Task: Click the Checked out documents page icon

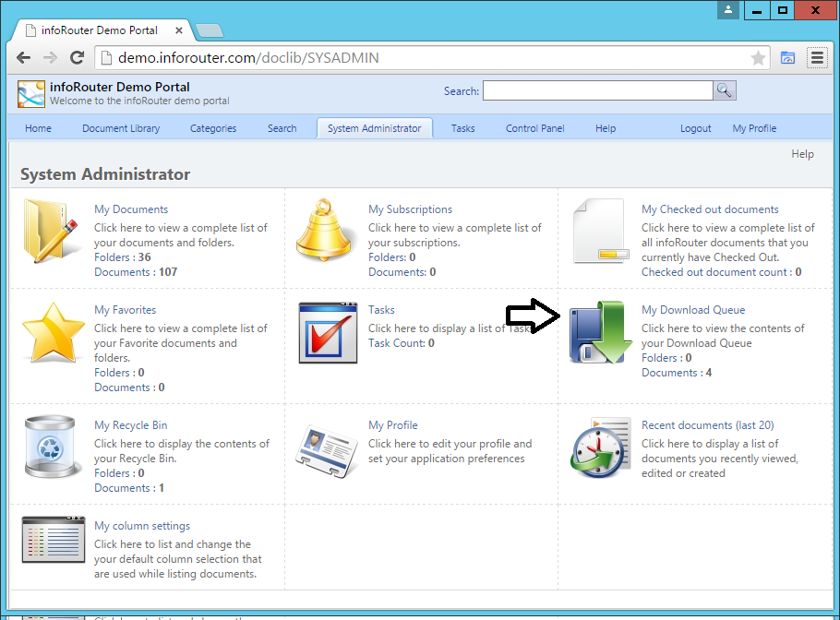Action: coord(600,231)
